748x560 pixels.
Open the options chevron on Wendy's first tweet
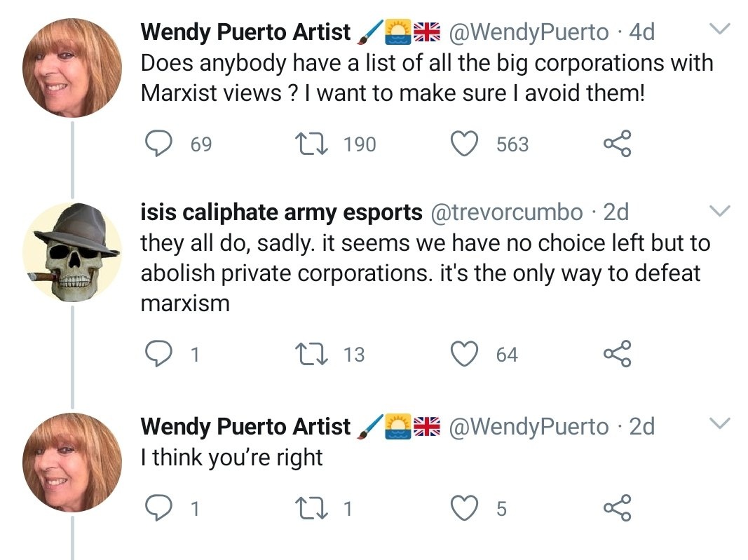[721, 29]
